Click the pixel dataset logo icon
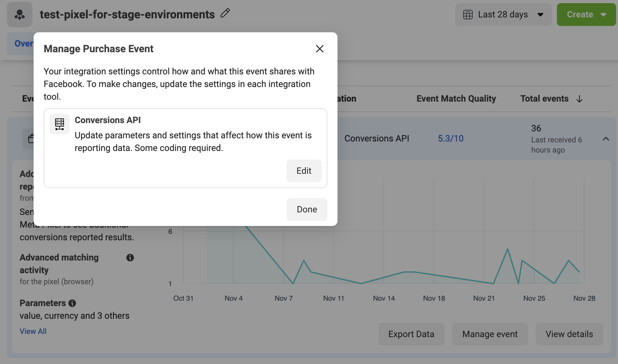Screen dimensions: 618x364 coord(20,15)
